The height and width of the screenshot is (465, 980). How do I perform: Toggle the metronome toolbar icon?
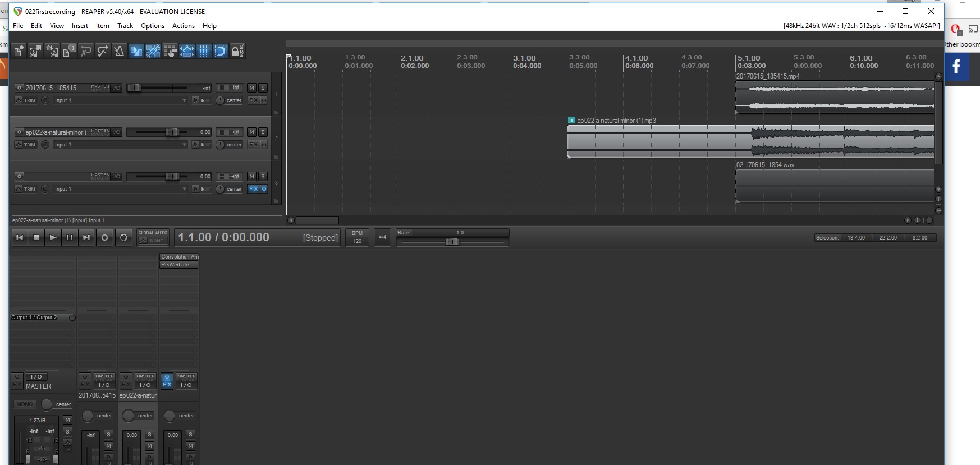[119, 52]
